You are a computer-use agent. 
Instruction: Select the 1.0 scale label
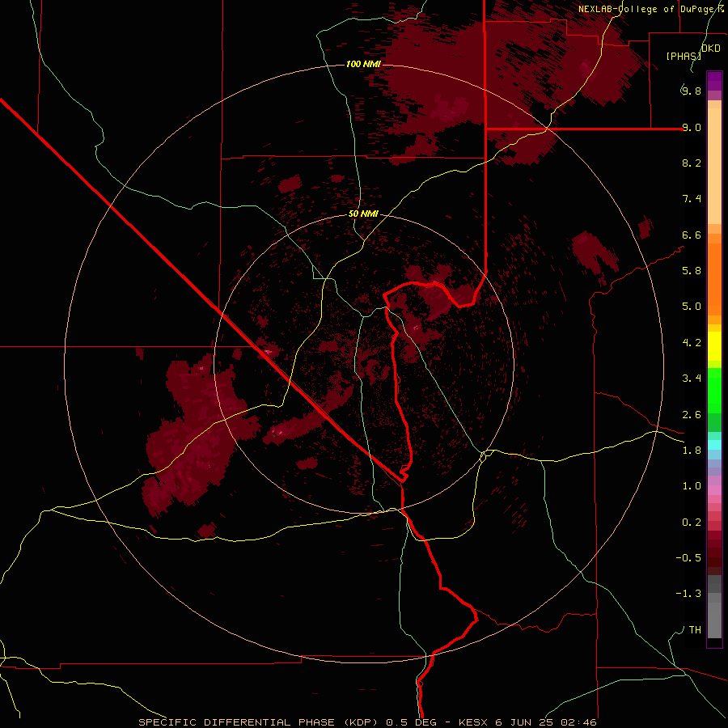tap(692, 486)
